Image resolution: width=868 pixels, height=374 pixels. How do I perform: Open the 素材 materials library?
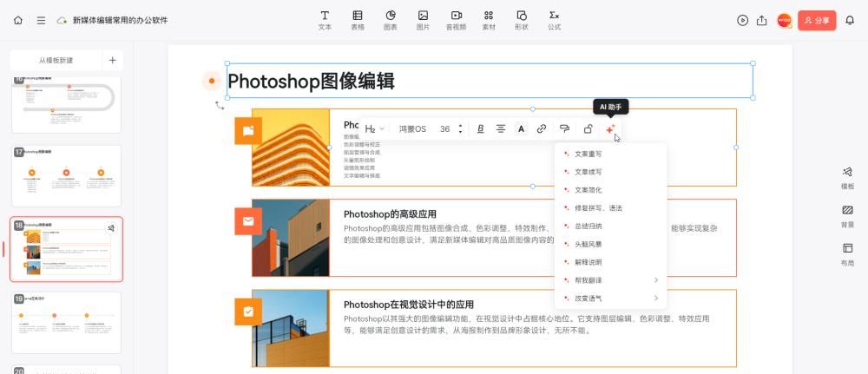click(489, 21)
